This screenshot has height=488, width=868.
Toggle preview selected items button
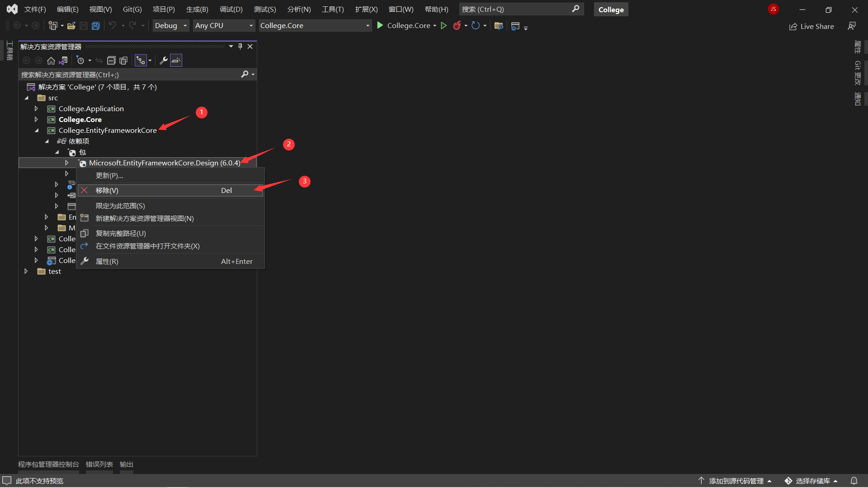(176, 61)
